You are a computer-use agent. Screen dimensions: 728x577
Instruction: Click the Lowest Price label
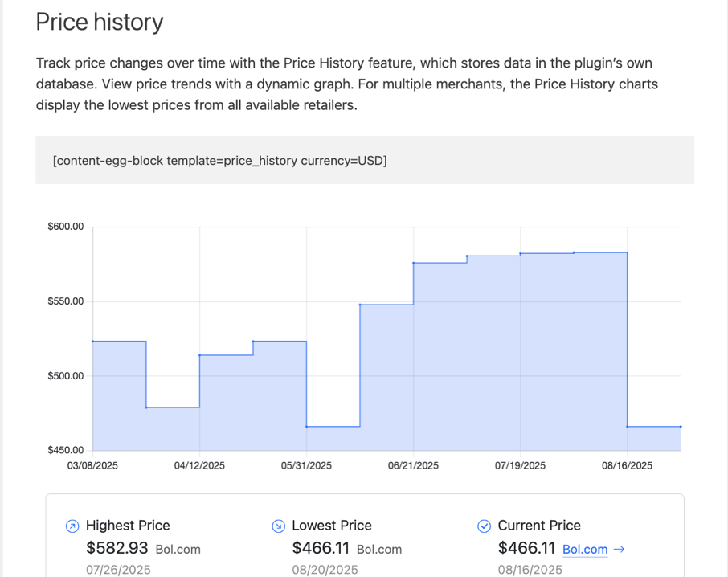coord(332,526)
